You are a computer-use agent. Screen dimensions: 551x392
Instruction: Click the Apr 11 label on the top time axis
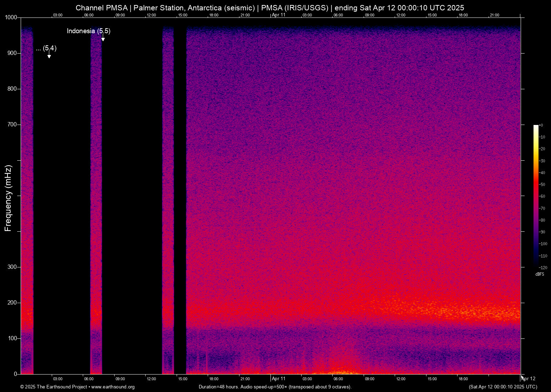click(279, 15)
